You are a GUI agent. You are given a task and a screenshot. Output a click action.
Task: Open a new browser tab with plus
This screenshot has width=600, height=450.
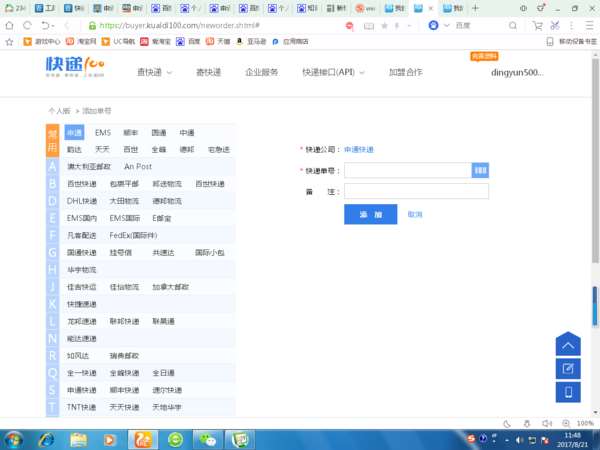coord(475,8)
